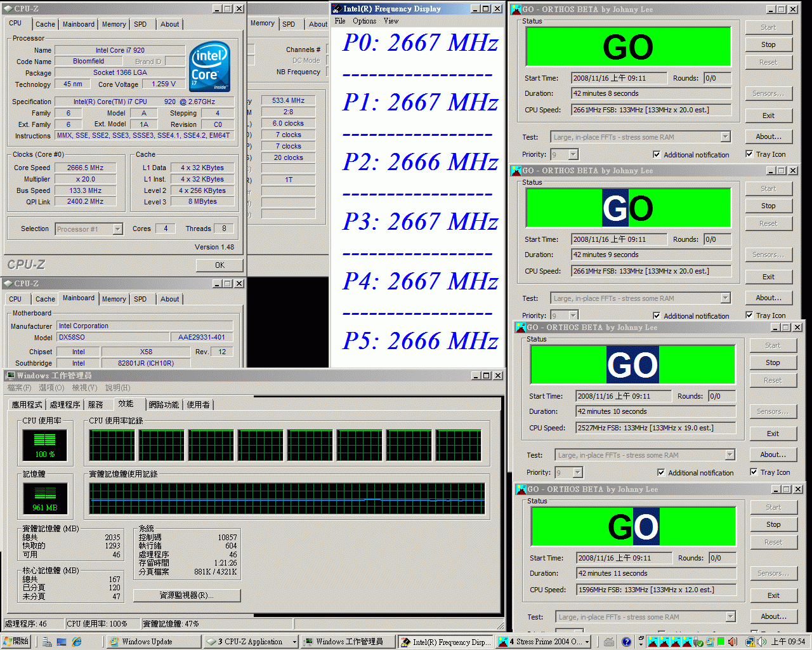This screenshot has height=650, width=812.
Task: Open the 網路功能 tab in Task Manager
Action: click(x=164, y=404)
